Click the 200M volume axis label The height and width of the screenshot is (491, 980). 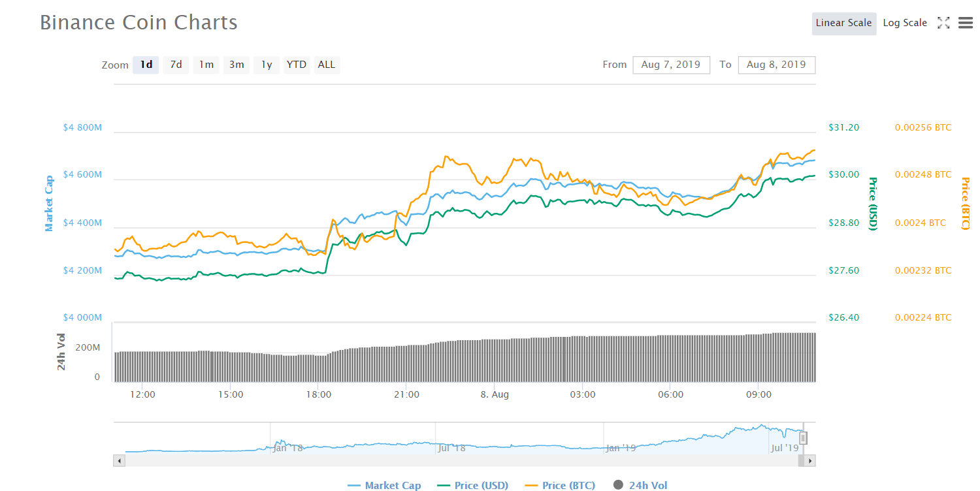click(x=88, y=347)
